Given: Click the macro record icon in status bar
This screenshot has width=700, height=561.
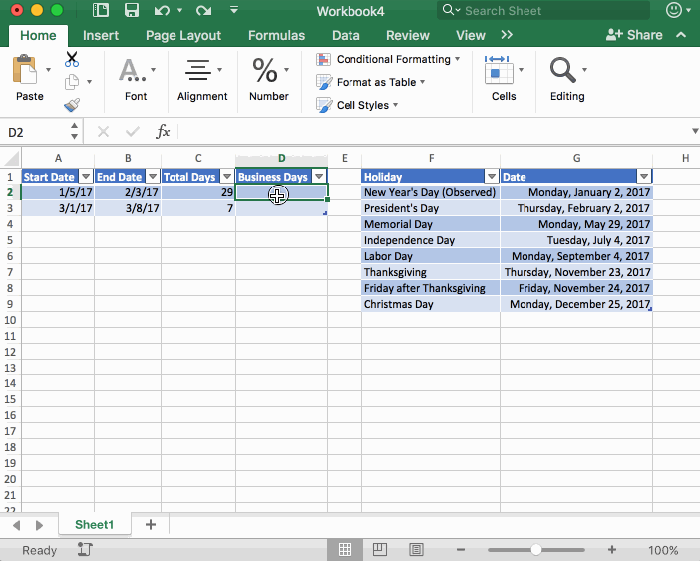Looking at the screenshot, I should 85,549.
